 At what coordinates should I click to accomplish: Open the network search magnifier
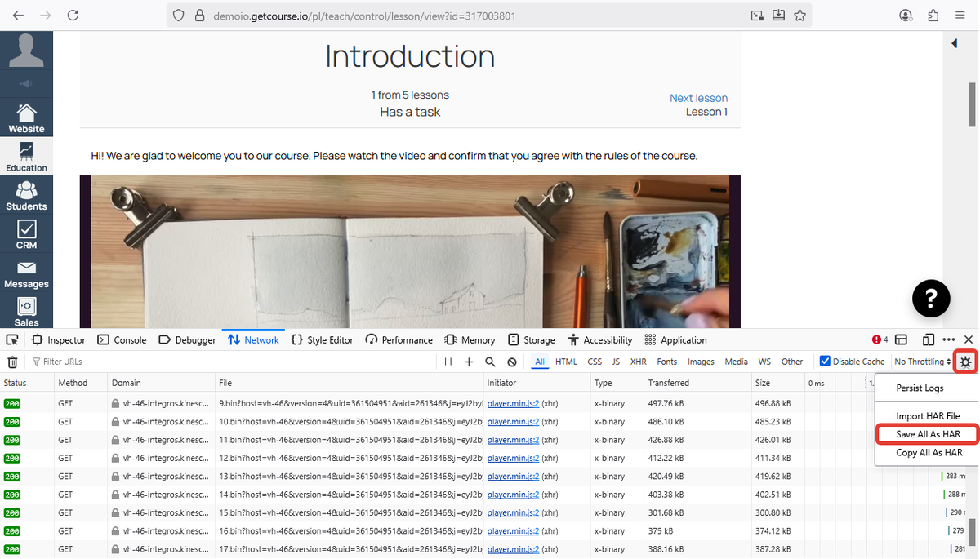490,362
